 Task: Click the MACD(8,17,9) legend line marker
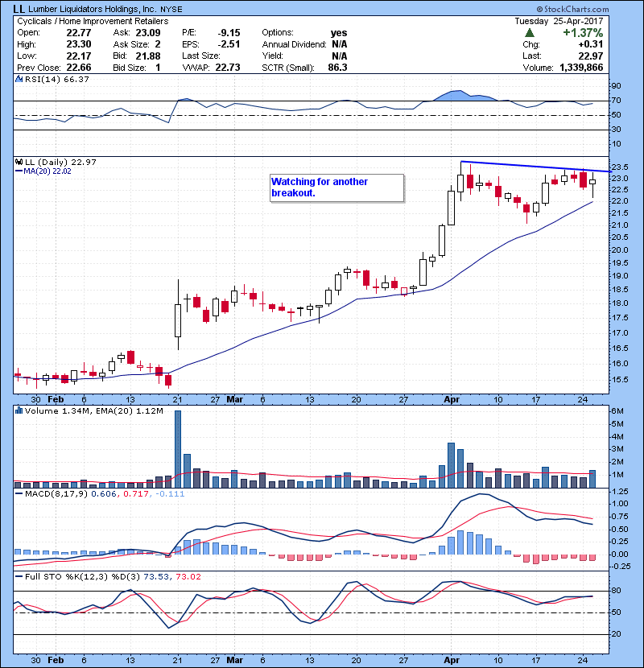[19, 493]
